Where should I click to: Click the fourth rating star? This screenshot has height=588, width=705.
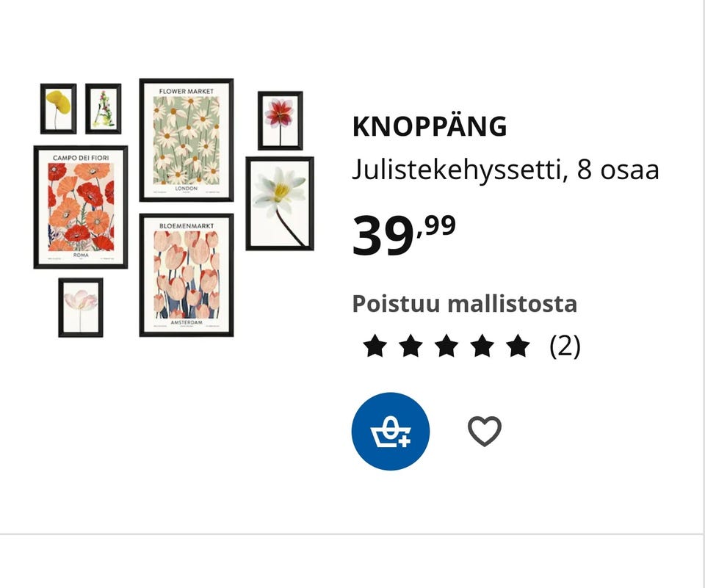point(480,345)
